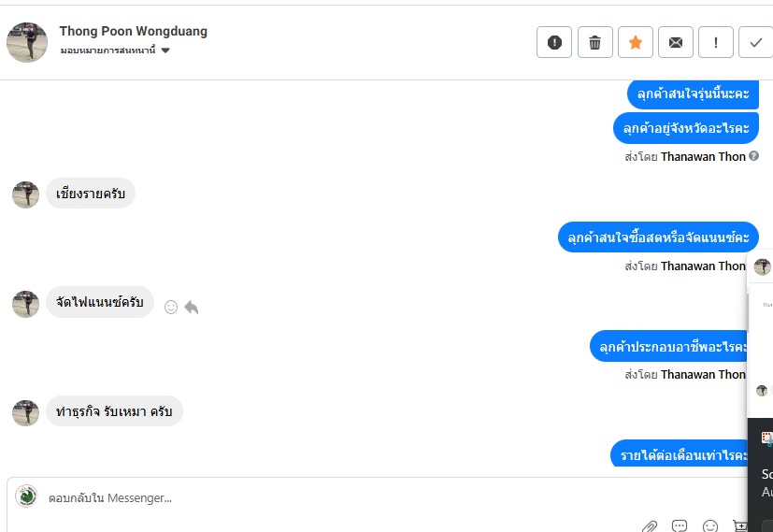Image resolution: width=773 pixels, height=532 pixels.
Task: Mark conversation done with the checkmark
Action: pyautogui.click(x=756, y=42)
